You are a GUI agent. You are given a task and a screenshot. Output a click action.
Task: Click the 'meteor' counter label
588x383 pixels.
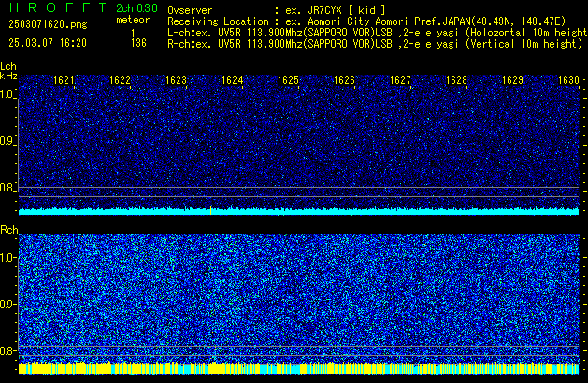(x=133, y=20)
